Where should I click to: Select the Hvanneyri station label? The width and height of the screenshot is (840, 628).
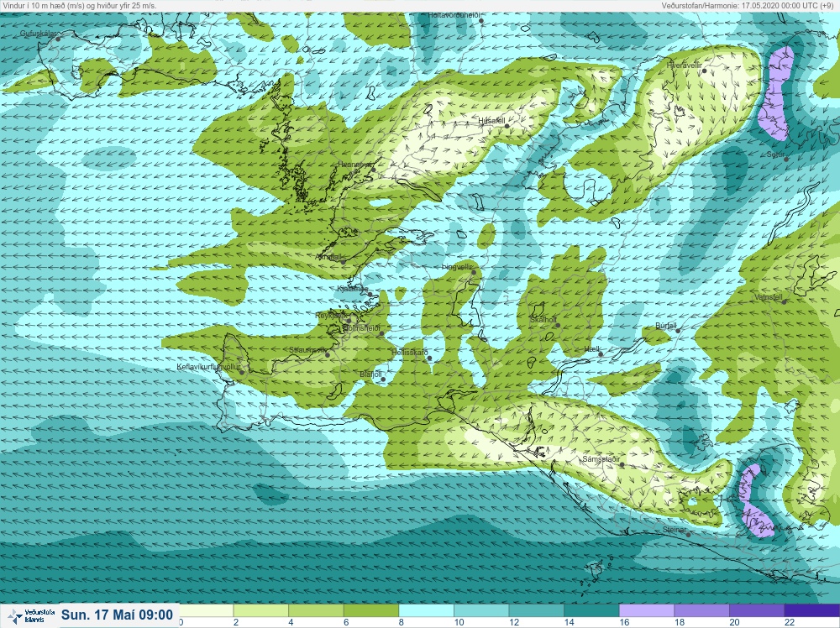point(355,165)
